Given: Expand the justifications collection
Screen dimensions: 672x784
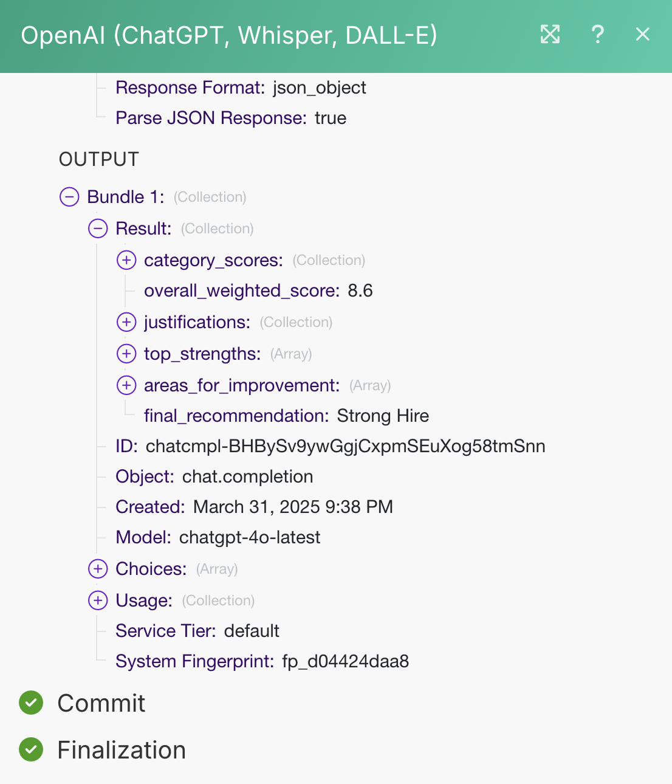Looking at the screenshot, I should [x=126, y=322].
